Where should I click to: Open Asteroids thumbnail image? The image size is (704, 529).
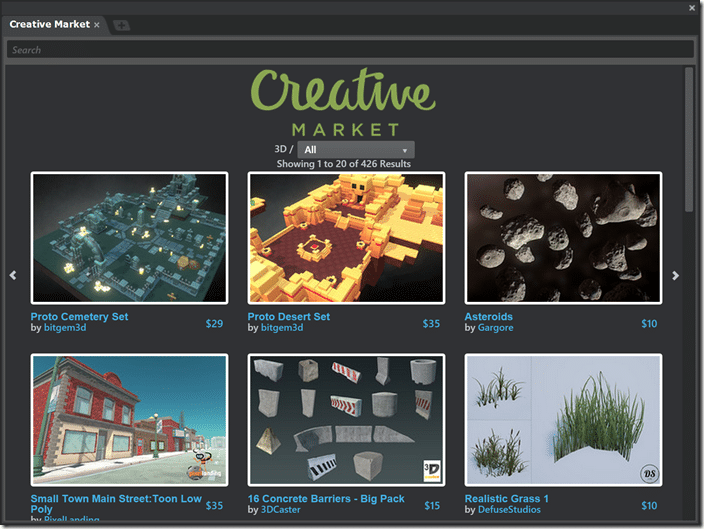click(x=563, y=238)
